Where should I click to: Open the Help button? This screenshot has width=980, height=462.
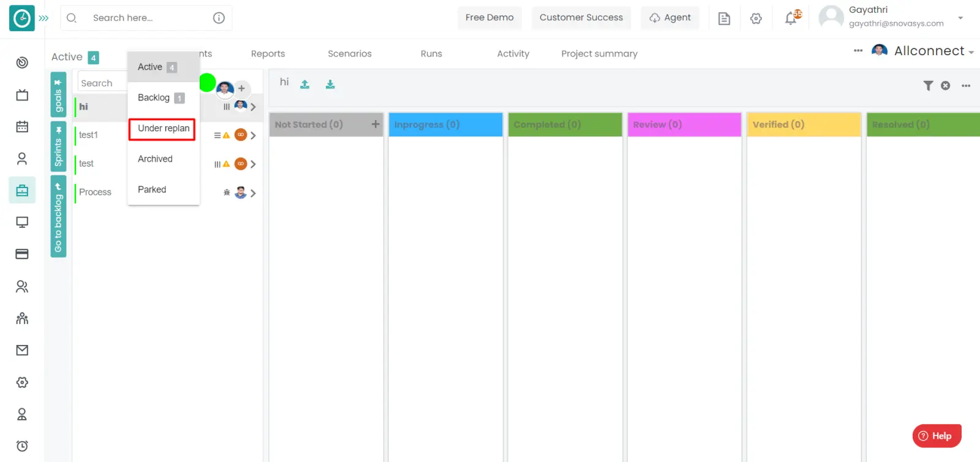pos(937,436)
